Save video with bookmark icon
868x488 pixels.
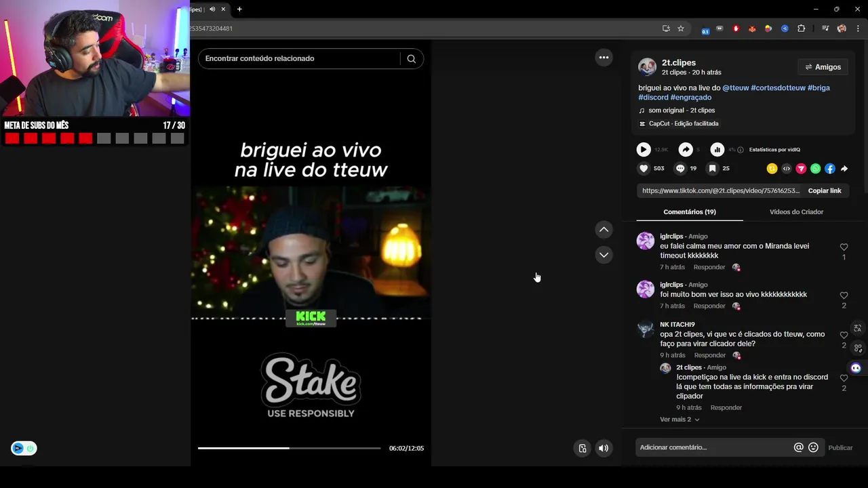point(712,169)
